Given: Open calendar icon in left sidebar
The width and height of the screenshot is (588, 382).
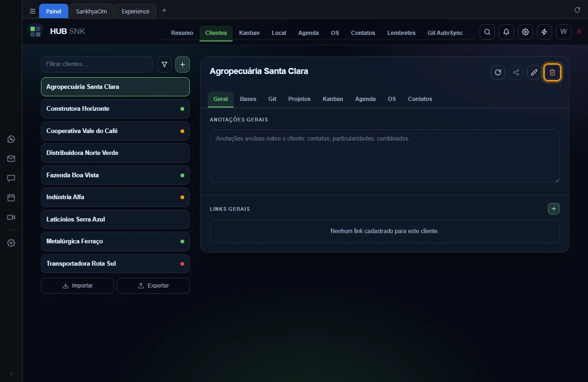Looking at the screenshot, I should coord(11,198).
